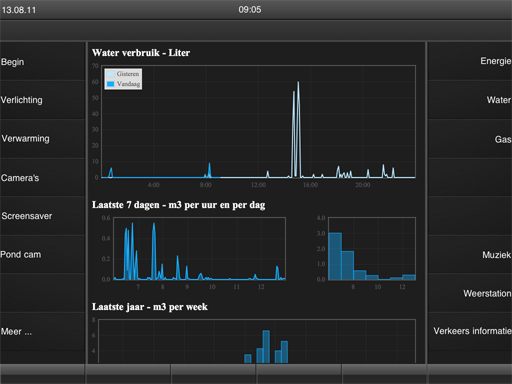Click the tallest bar in the per-day chart

point(335,256)
